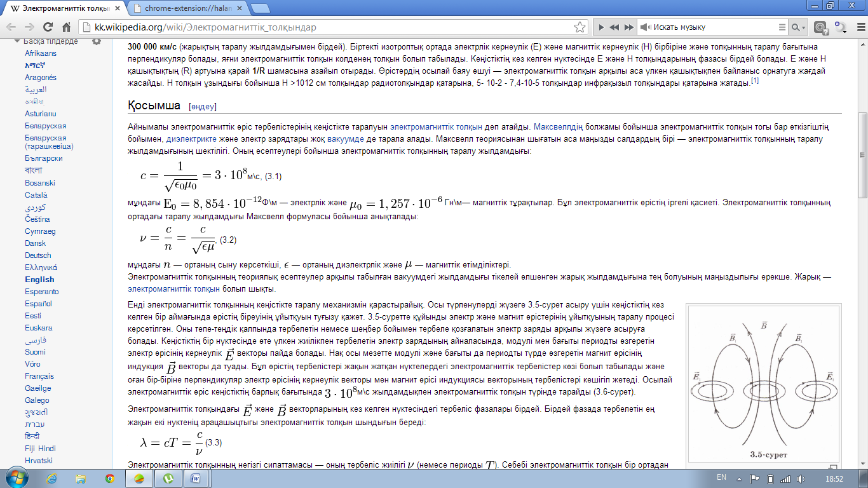Open the Hrvatski language link
The image size is (868, 488).
39,461
